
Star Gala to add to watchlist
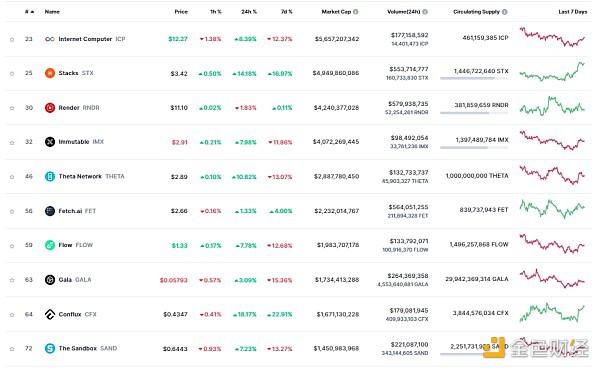(12, 280)
